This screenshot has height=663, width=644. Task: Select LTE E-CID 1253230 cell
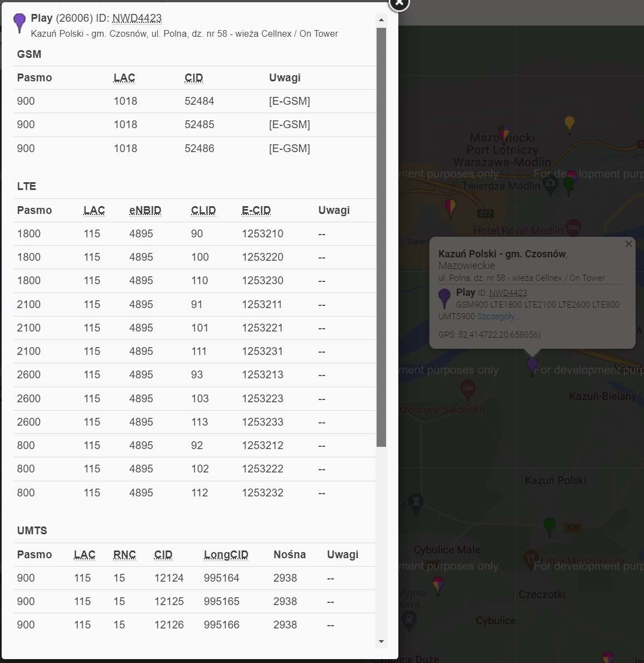click(x=262, y=281)
